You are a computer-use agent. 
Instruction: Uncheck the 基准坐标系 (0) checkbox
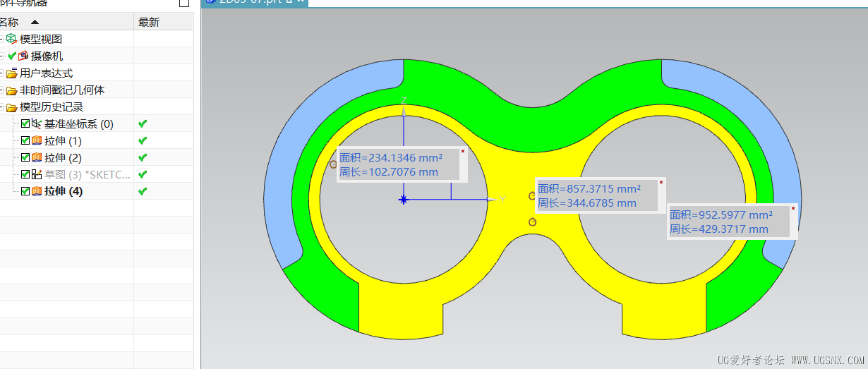point(25,124)
